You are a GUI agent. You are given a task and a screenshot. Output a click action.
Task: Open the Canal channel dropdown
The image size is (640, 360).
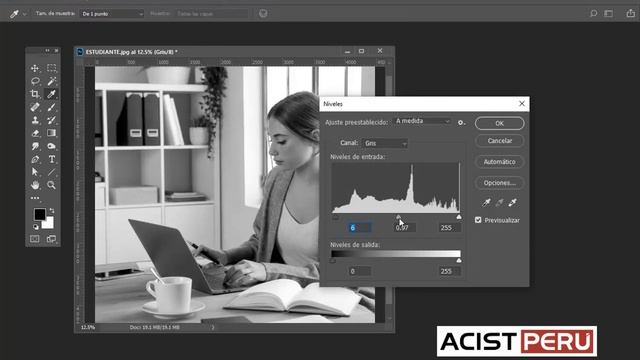coord(385,143)
